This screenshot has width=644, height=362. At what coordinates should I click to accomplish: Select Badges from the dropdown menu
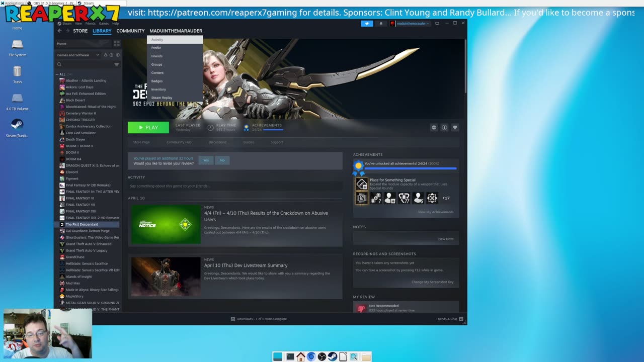tap(175, 81)
